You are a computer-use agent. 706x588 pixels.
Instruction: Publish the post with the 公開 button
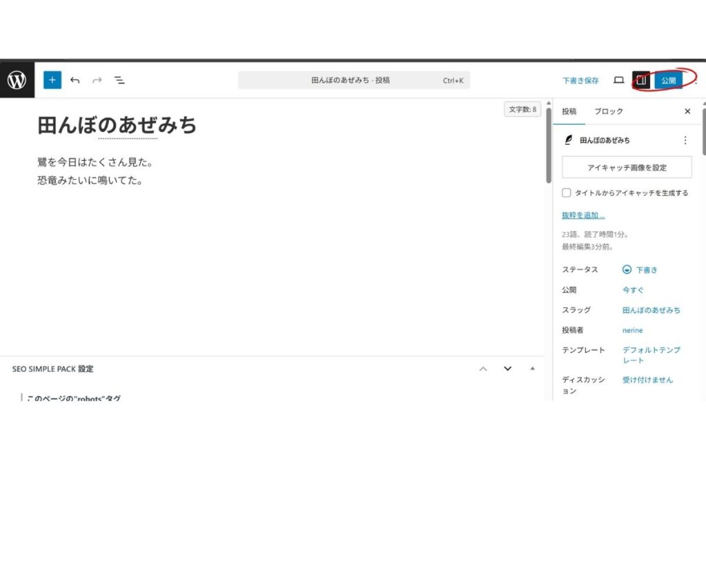667,80
